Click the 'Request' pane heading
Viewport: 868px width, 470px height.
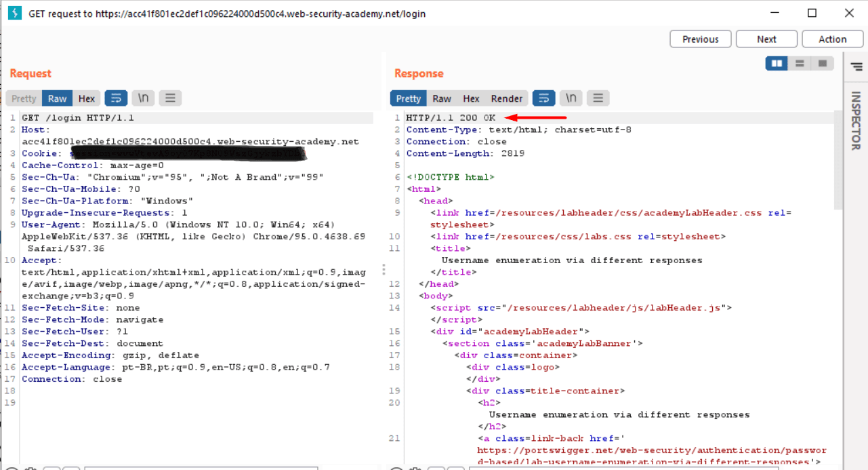coord(30,73)
